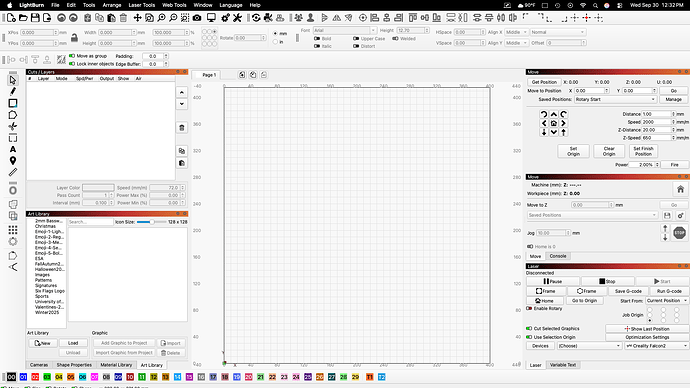Viewport: 690px width, 388px height.
Task: Open Saved Positions dropdown in Z Move panel
Action: [x=593, y=215]
